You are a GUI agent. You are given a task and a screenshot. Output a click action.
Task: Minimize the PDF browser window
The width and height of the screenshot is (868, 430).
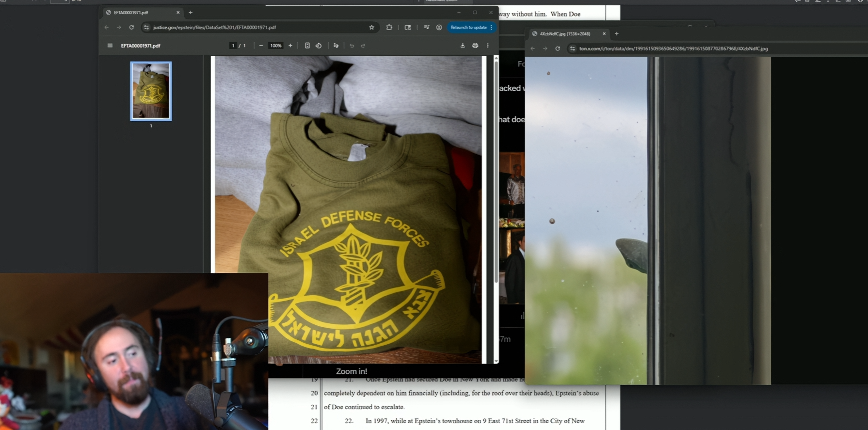point(459,13)
